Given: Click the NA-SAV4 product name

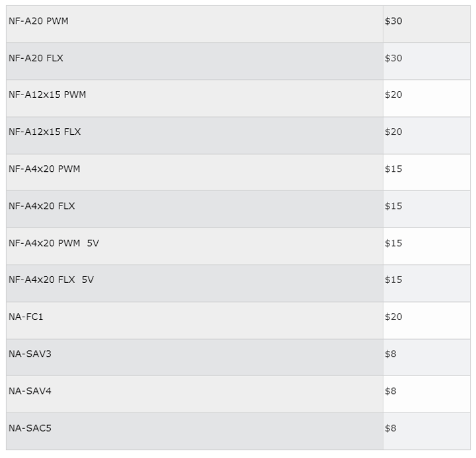Looking at the screenshot, I should click(30, 391).
